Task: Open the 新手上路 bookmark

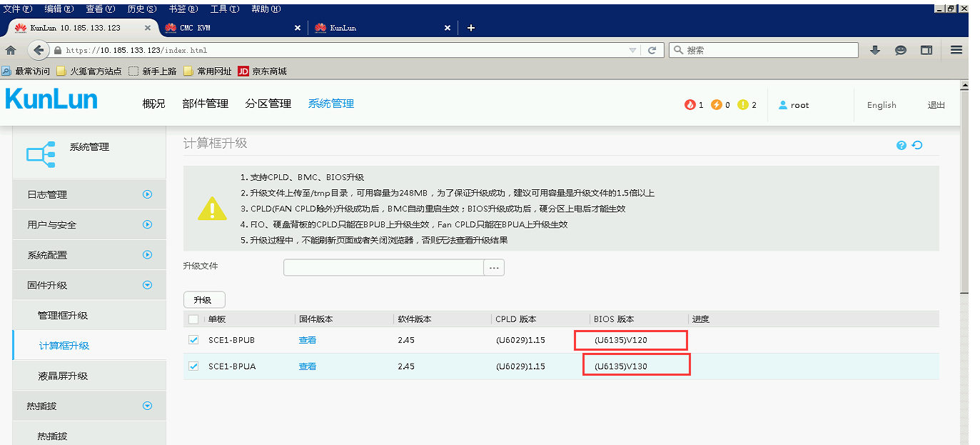Action: coord(153,71)
